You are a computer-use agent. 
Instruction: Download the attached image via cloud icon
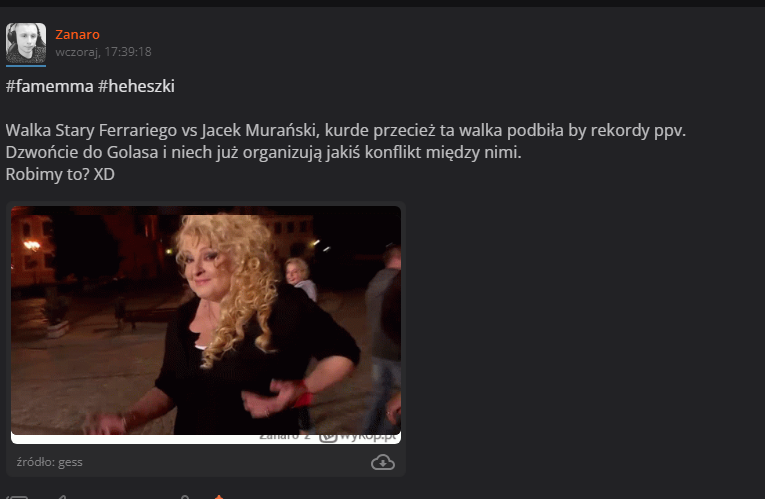pos(383,462)
